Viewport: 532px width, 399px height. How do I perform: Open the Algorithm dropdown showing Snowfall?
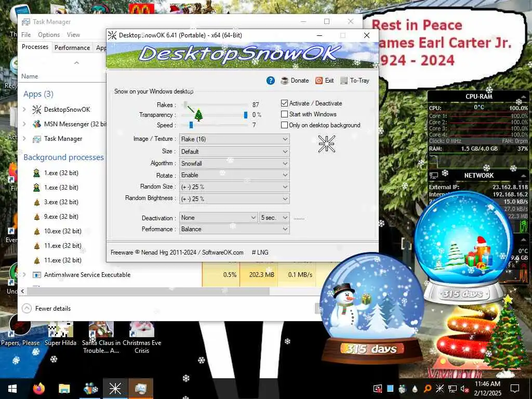pyautogui.click(x=234, y=164)
